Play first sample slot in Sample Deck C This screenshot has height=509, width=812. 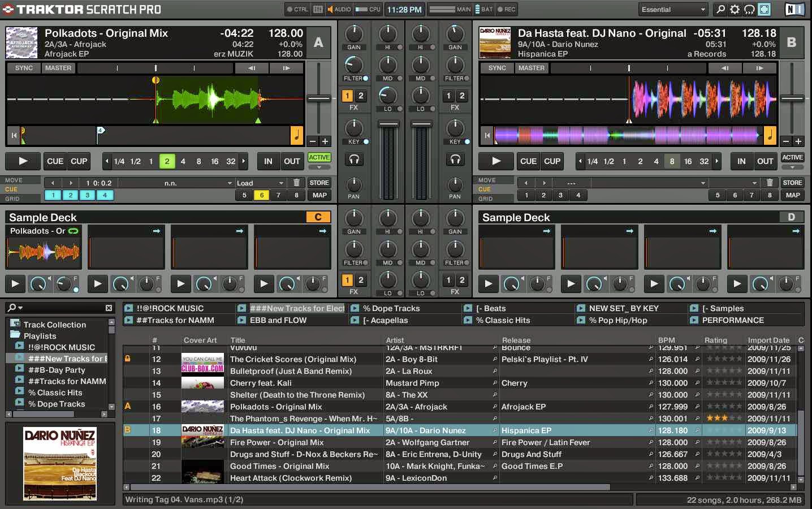[x=15, y=283]
